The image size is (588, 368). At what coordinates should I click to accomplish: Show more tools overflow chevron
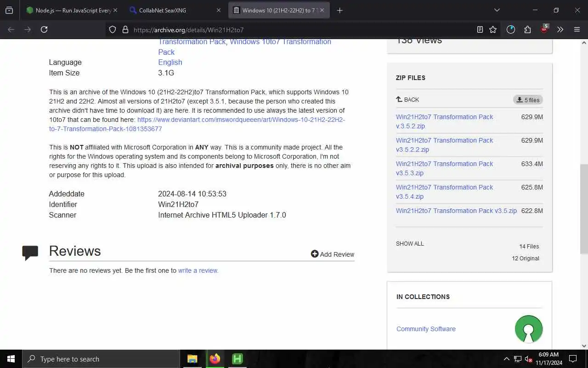560,29
